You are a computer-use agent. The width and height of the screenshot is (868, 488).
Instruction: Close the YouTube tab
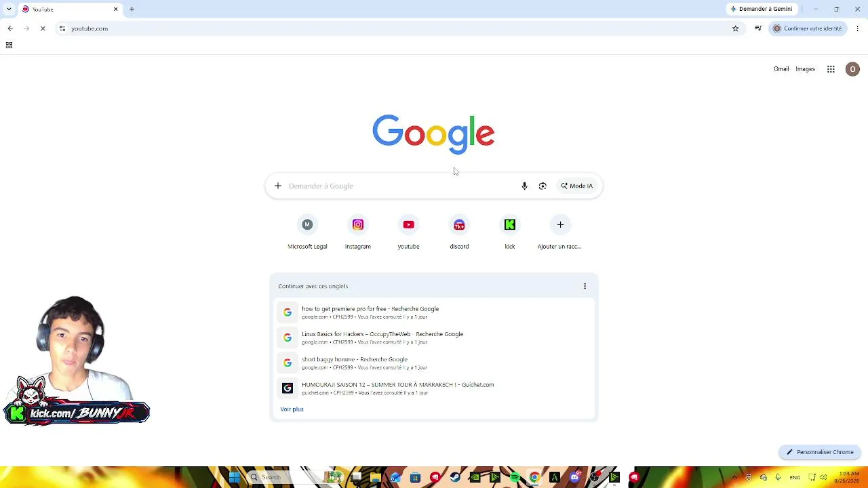tap(115, 9)
